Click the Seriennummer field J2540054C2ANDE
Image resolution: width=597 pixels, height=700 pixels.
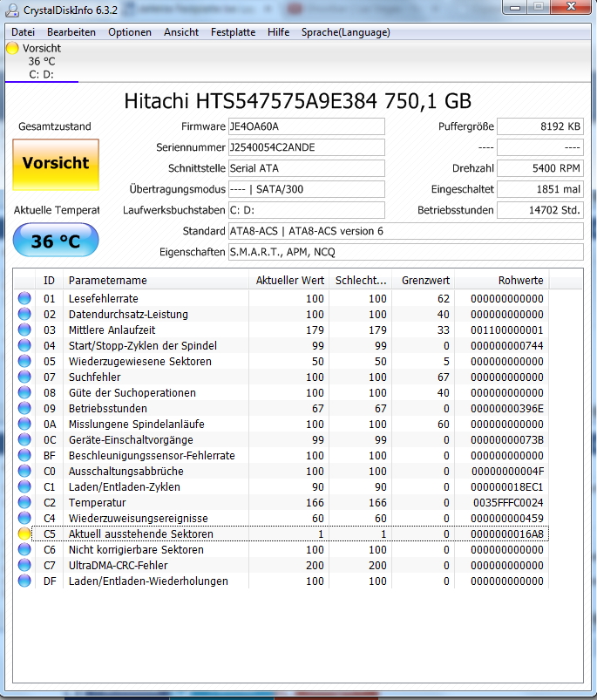point(307,147)
